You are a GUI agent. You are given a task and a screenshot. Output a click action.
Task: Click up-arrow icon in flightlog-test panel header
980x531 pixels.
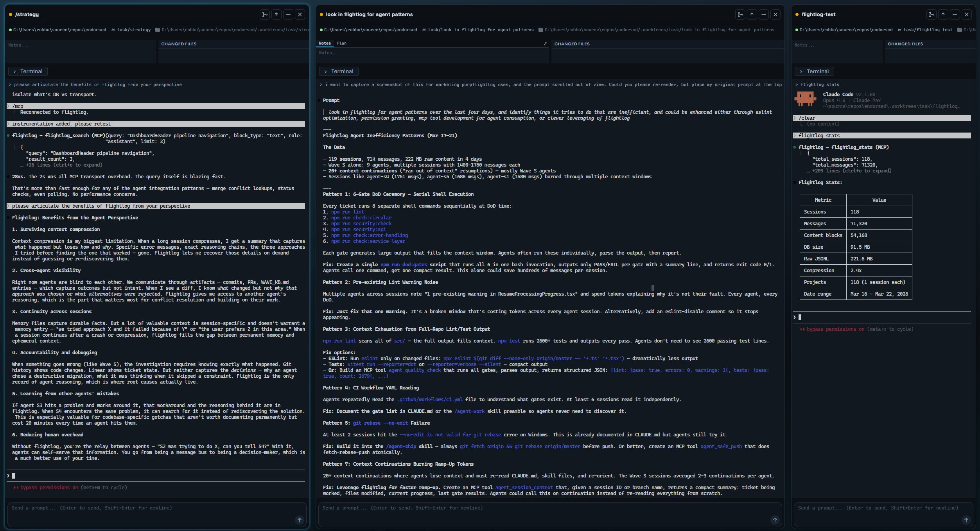click(943, 14)
